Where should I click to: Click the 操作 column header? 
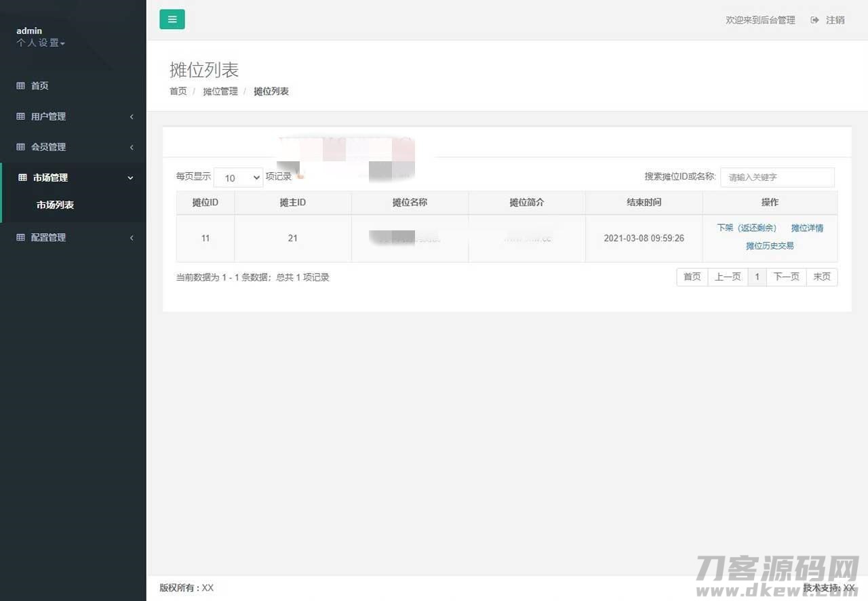(x=770, y=203)
